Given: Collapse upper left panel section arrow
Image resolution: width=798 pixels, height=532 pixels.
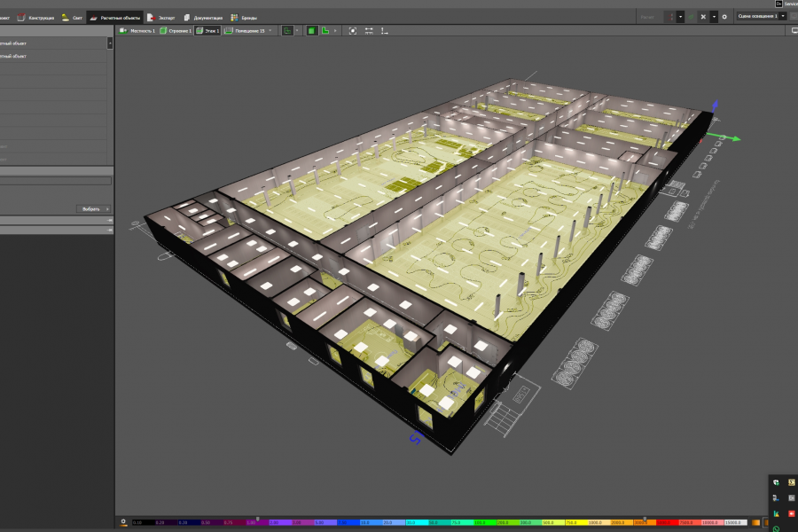Looking at the screenshot, I should coord(110,220).
